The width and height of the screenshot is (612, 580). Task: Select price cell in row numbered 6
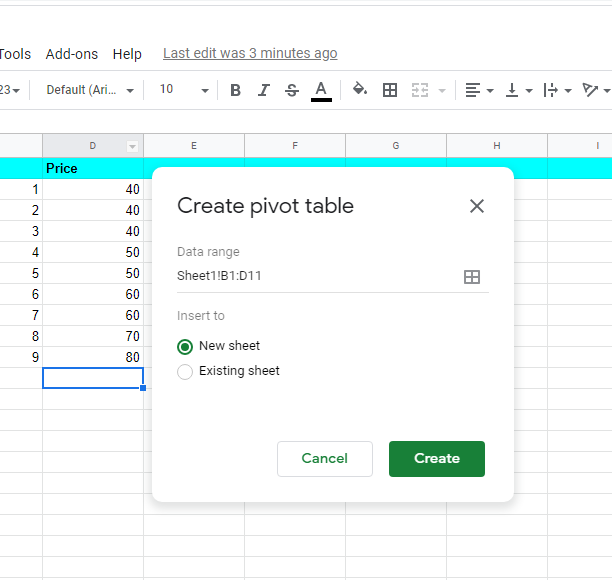click(x=93, y=294)
